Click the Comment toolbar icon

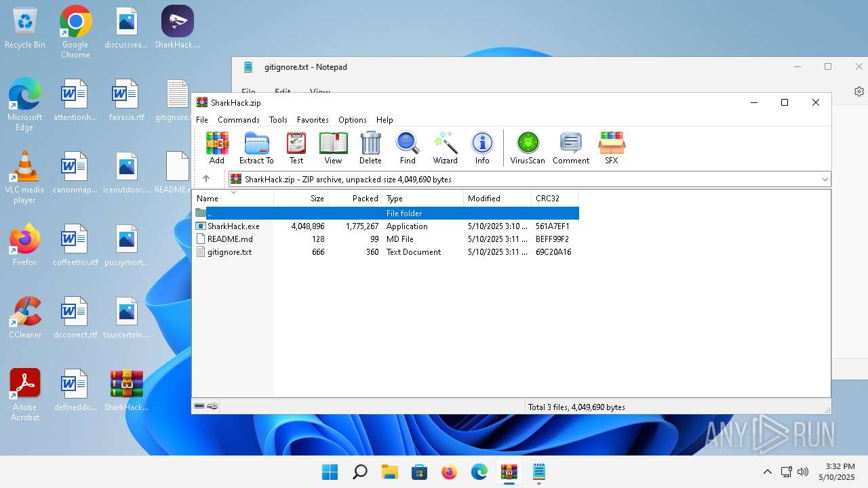[571, 148]
